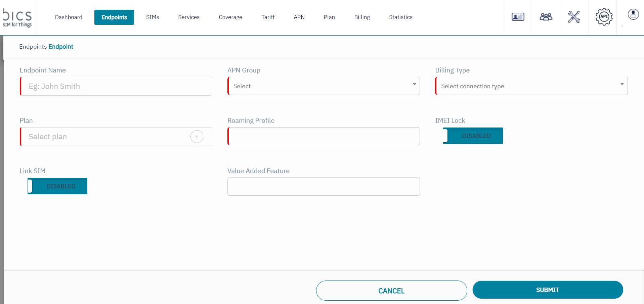Switch to the SIMs tab
Viewport: 644px width, 304px height.
pyautogui.click(x=153, y=17)
